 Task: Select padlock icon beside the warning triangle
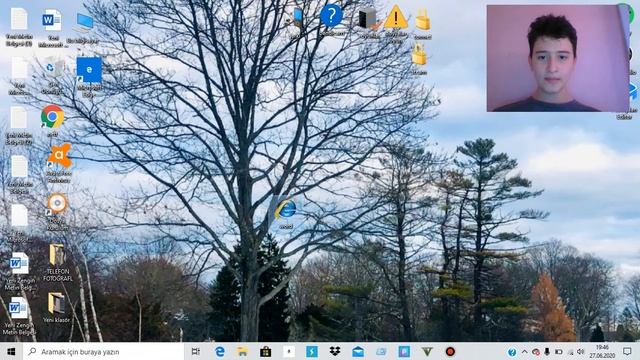pyautogui.click(x=422, y=20)
